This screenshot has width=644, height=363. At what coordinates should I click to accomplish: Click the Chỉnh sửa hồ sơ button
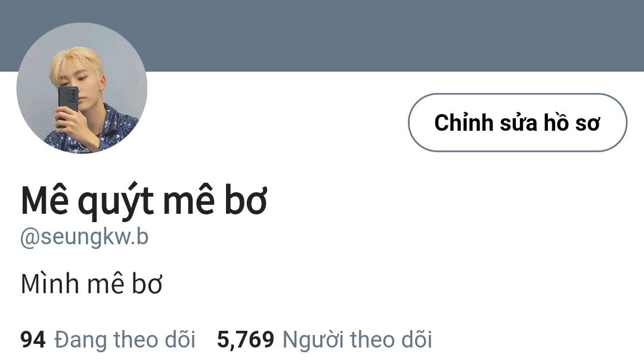[x=518, y=122]
